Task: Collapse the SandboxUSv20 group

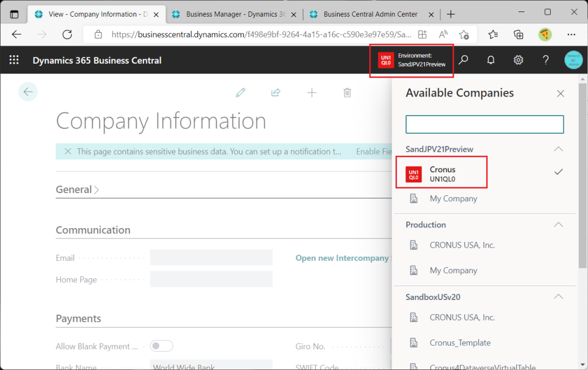Action: point(558,296)
